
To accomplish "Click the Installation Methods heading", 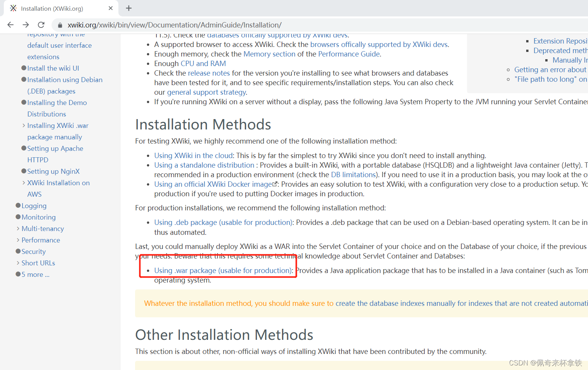I will tap(203, 124).
